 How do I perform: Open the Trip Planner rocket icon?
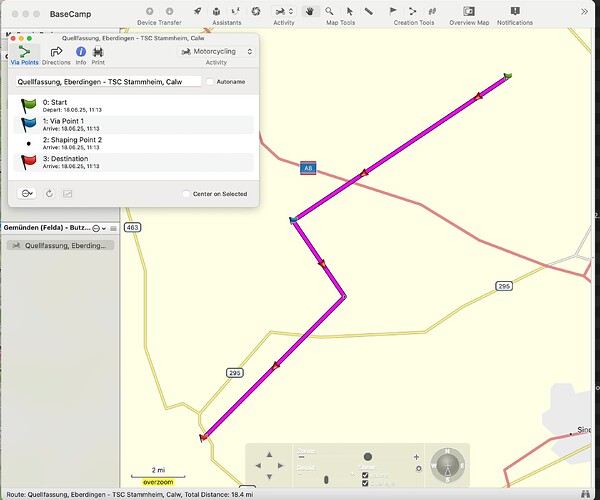(197, 11)
